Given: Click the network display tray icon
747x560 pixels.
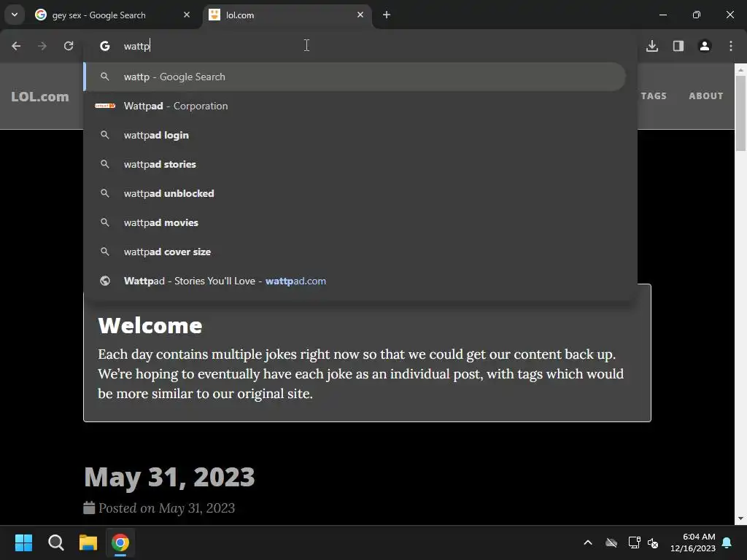Looking at the screenshot, I should click(634, 542).
